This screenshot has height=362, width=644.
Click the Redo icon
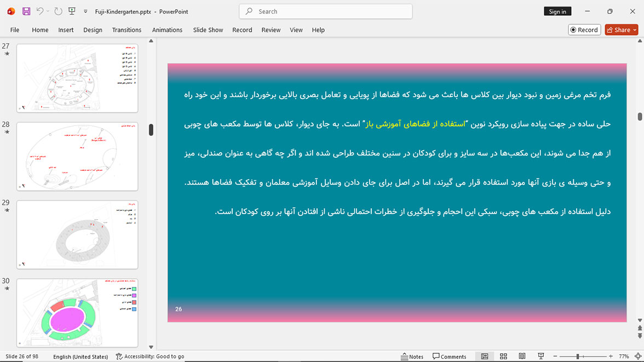coord(58,12)
